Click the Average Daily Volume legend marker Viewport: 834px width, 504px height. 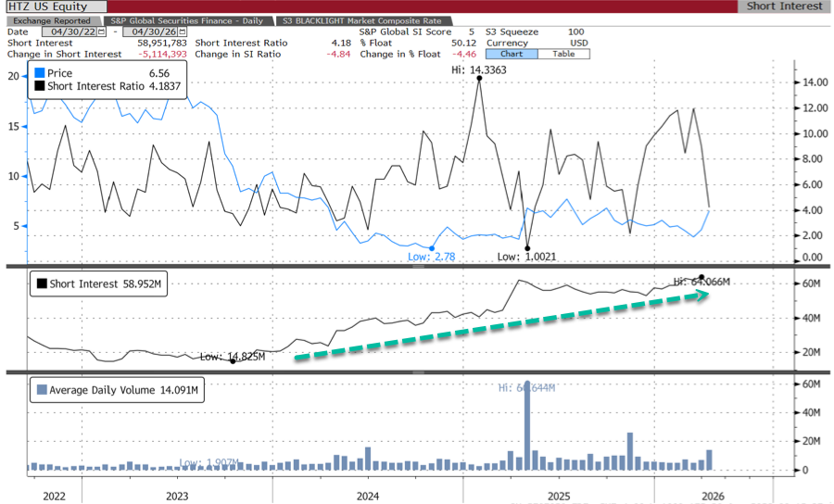[39, 390]
